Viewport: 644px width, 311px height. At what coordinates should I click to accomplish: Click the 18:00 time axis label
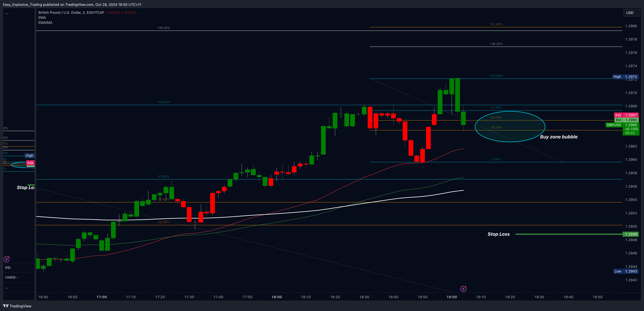coord(276,297)
